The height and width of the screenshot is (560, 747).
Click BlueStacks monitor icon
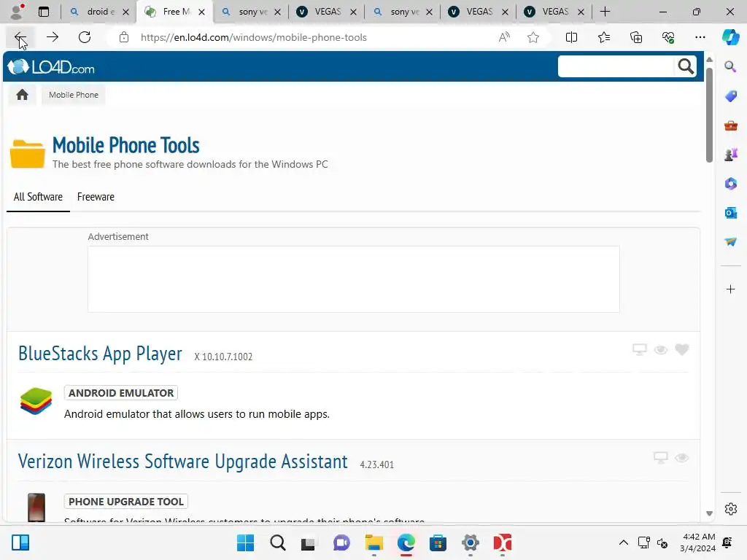(639, 349)
